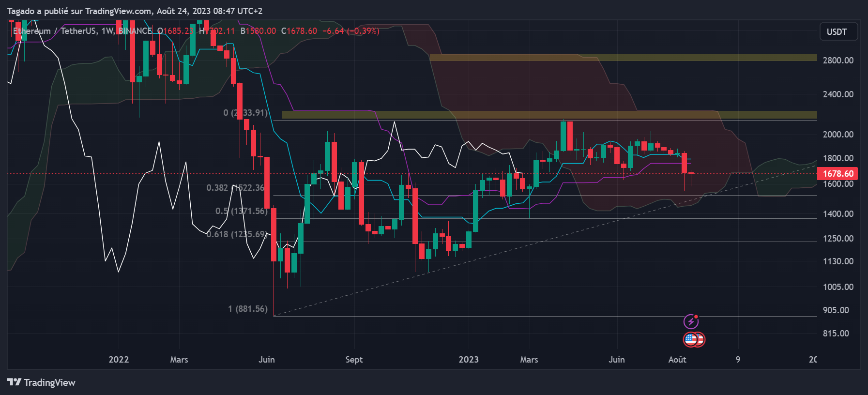868x395 pixels.
Task: Click the Mars label after 2023
Action: (529, 360)
